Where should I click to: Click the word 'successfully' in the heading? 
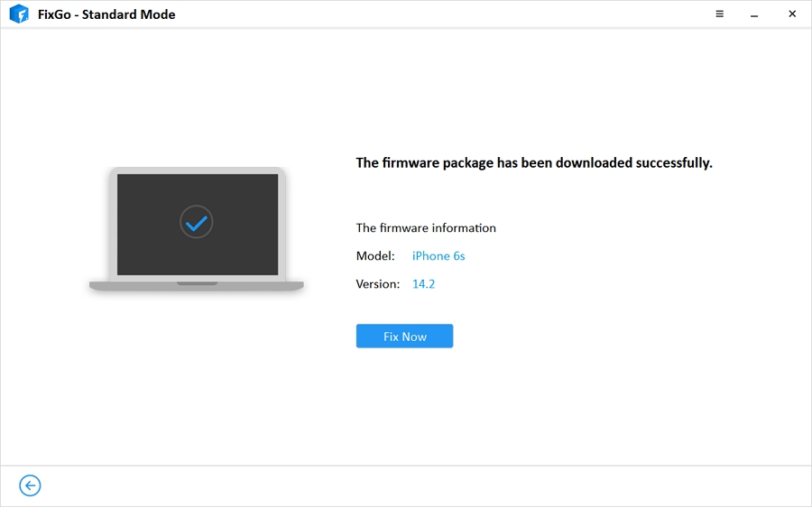(674, 163)
